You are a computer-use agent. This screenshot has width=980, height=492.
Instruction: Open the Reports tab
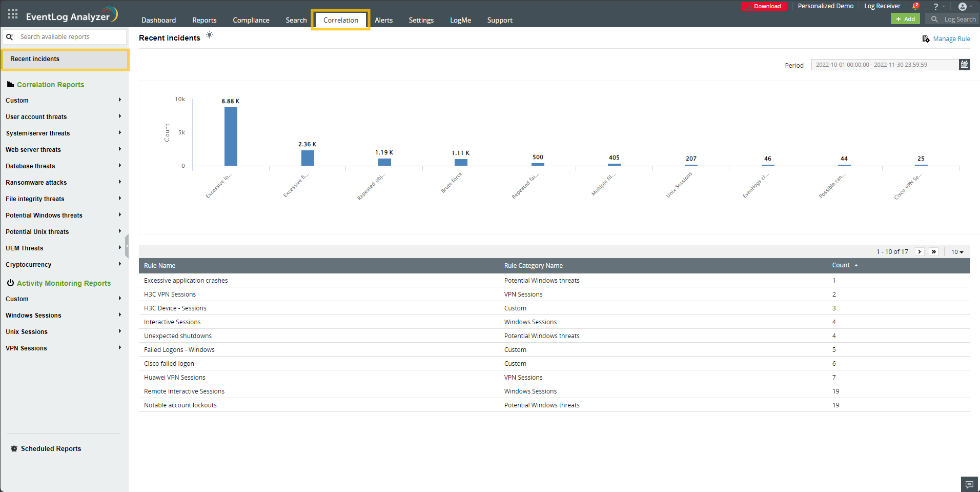pos(205,20)
